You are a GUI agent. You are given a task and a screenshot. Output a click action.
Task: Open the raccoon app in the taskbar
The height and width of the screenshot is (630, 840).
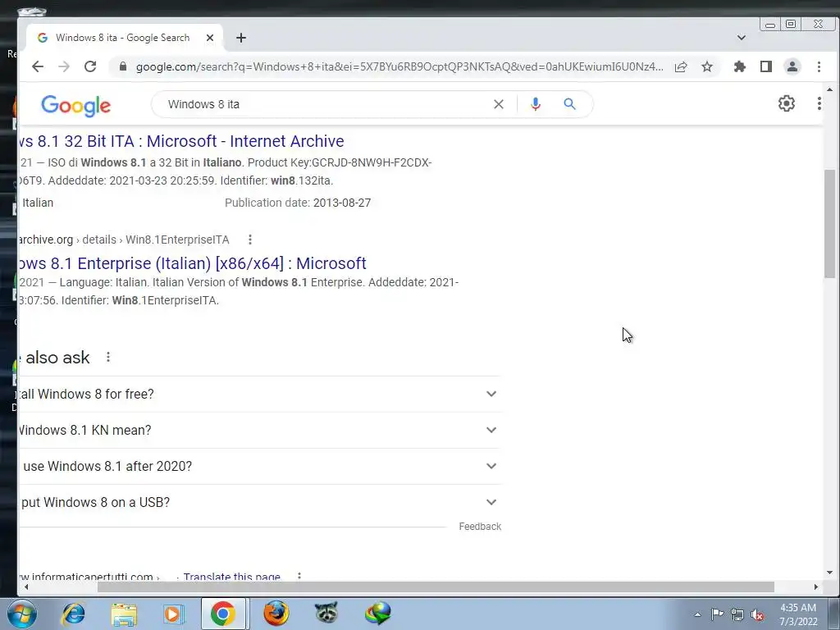click(x=326, y=614)
